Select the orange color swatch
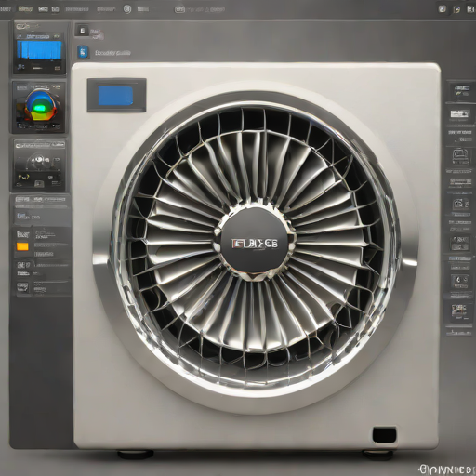This screenshot has height=476, width=476. point(22,246)
